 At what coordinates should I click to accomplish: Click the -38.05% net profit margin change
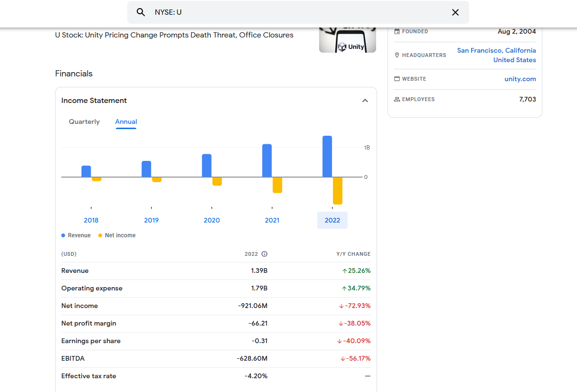(x=354, y=324)
